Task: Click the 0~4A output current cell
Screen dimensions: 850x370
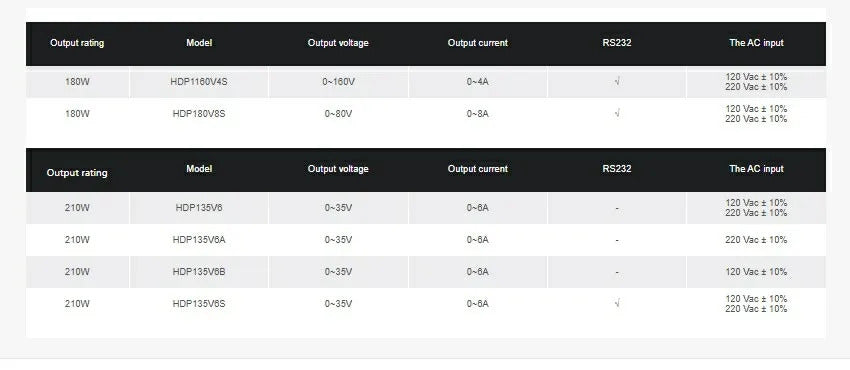Action: pyautogui.click(x=478, y=82)
